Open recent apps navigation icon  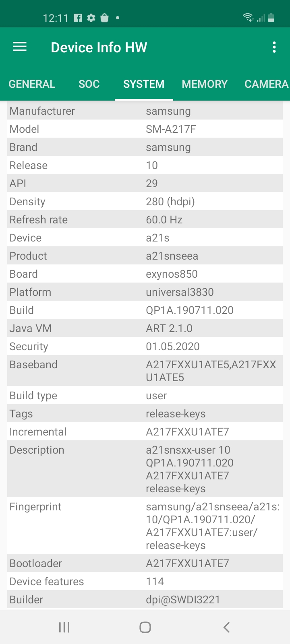64,627
